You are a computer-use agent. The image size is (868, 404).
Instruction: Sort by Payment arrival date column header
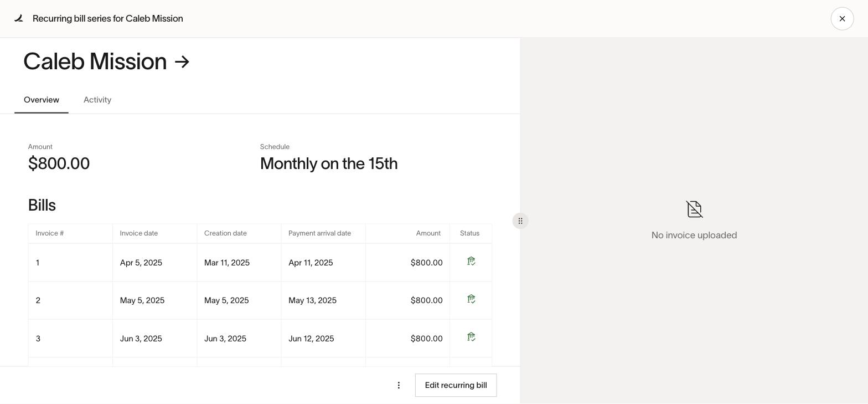[x=320, y=233]
